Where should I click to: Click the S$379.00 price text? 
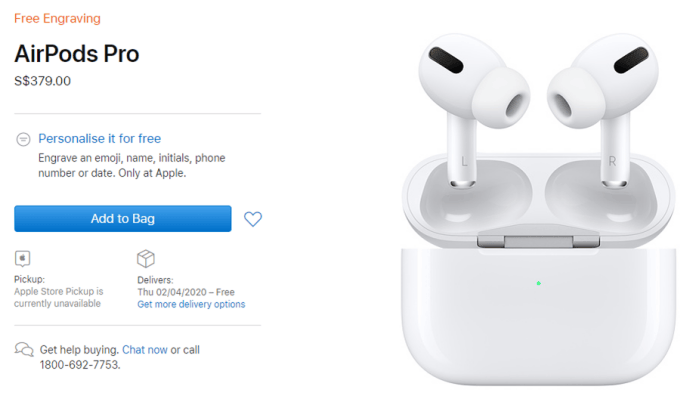tap(42, 81)
